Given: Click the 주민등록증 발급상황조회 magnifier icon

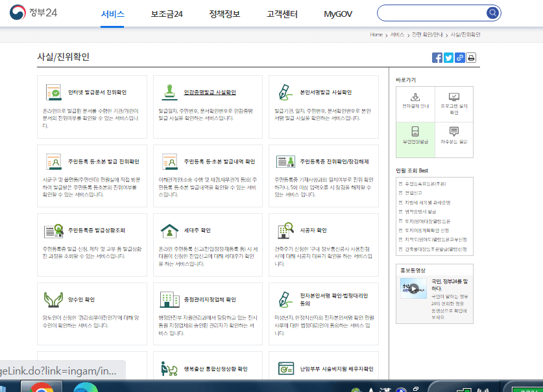Looking at the screenshot, I should click(x=54, y=231).
